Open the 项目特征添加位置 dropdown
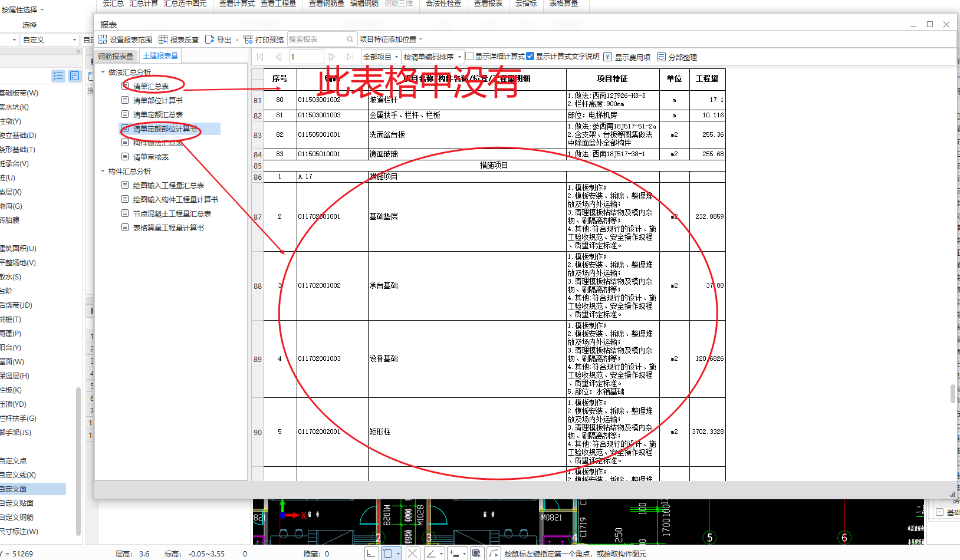Screen dimensions: 960x560 tap(391, 39)
